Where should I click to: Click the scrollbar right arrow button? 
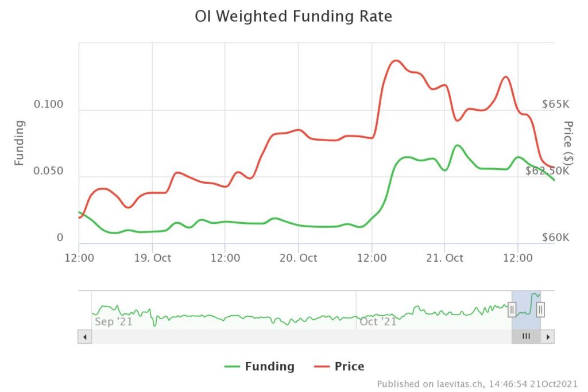548,337
